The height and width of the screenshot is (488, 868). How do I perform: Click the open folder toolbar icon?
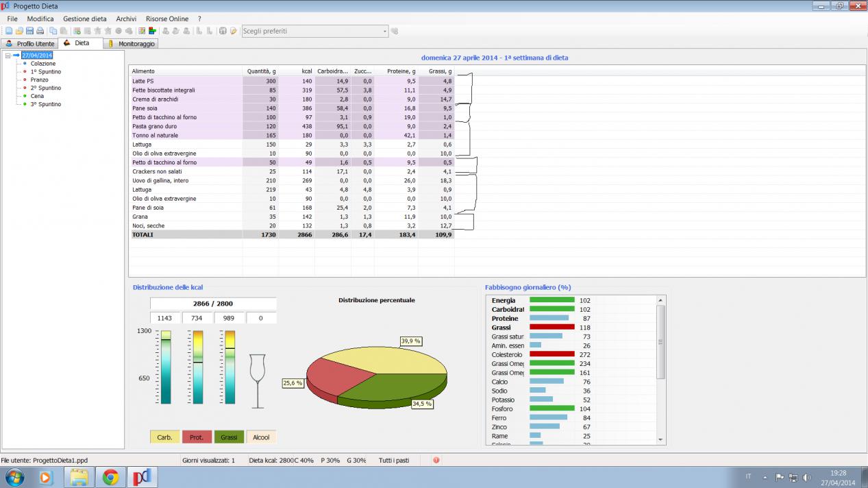[19, 31]
